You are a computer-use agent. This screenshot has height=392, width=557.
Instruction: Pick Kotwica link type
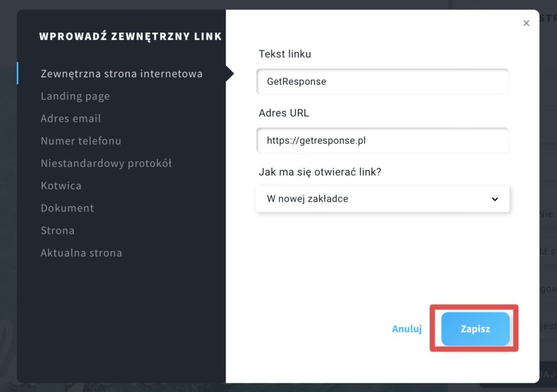point(61,185)
